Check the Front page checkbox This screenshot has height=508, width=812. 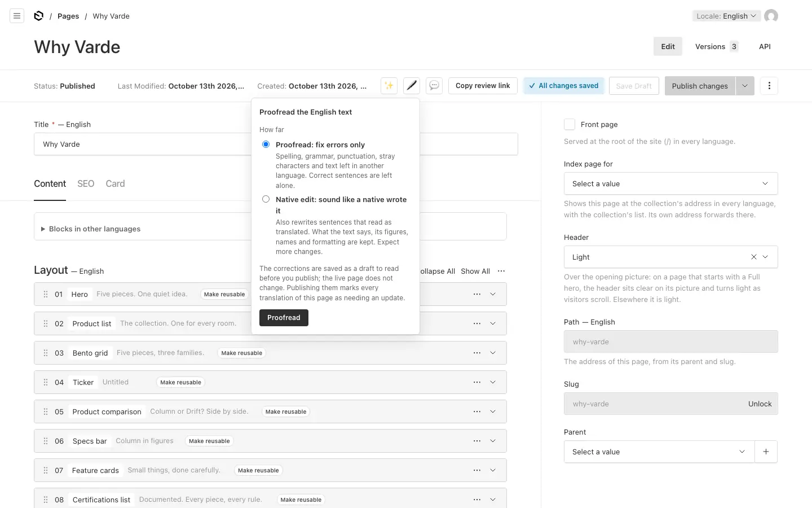point(570,124)
